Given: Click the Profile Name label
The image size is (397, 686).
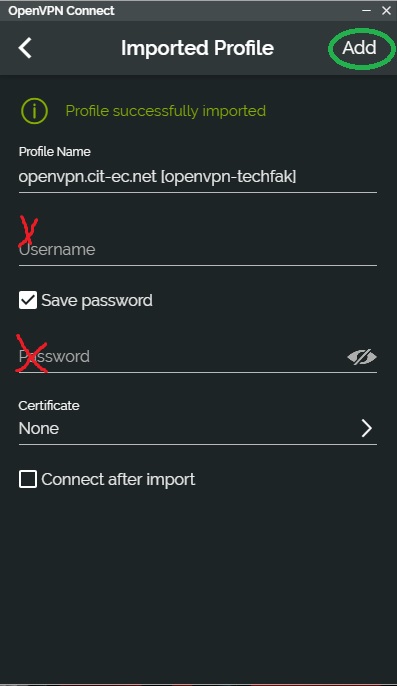Looking at the screenshot, I should point(55,152).
